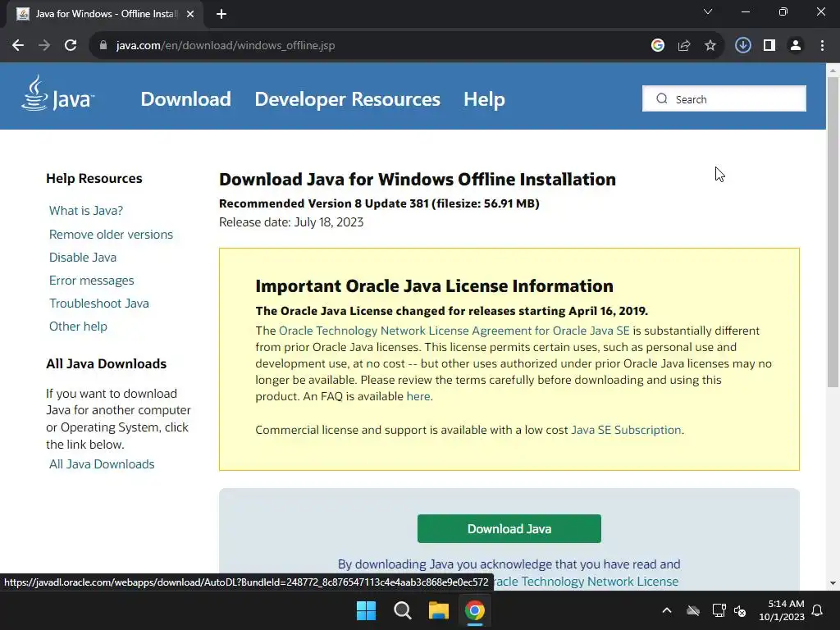
Task: Click 'Help Resources' heading
Action: click(x=94, y=178)
